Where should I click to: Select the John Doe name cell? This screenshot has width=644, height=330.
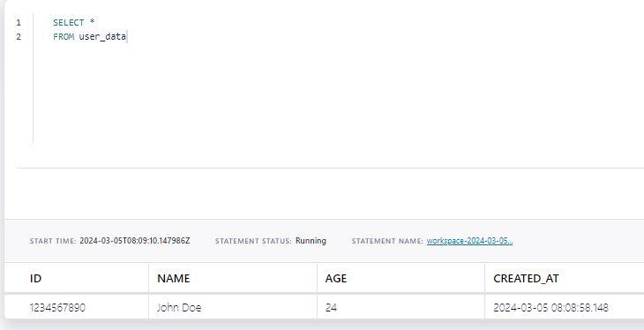tap(179, 307)
